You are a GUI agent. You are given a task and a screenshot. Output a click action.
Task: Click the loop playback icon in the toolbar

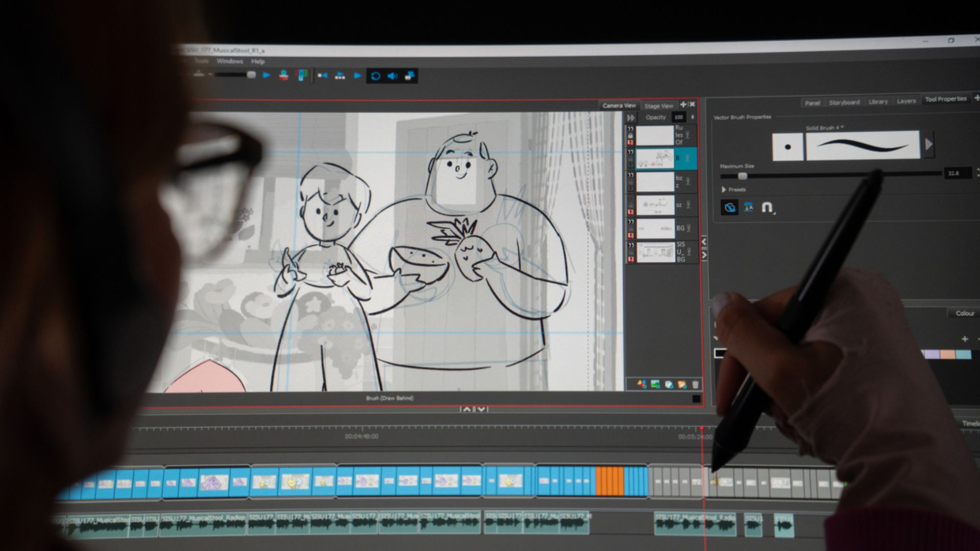(x=376, y=75)
